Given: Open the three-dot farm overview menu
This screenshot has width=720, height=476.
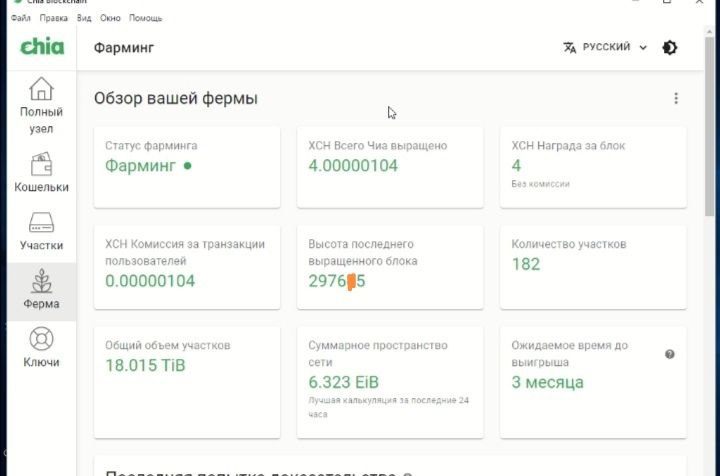Looking at the screenshot, I should coord(675,98).
